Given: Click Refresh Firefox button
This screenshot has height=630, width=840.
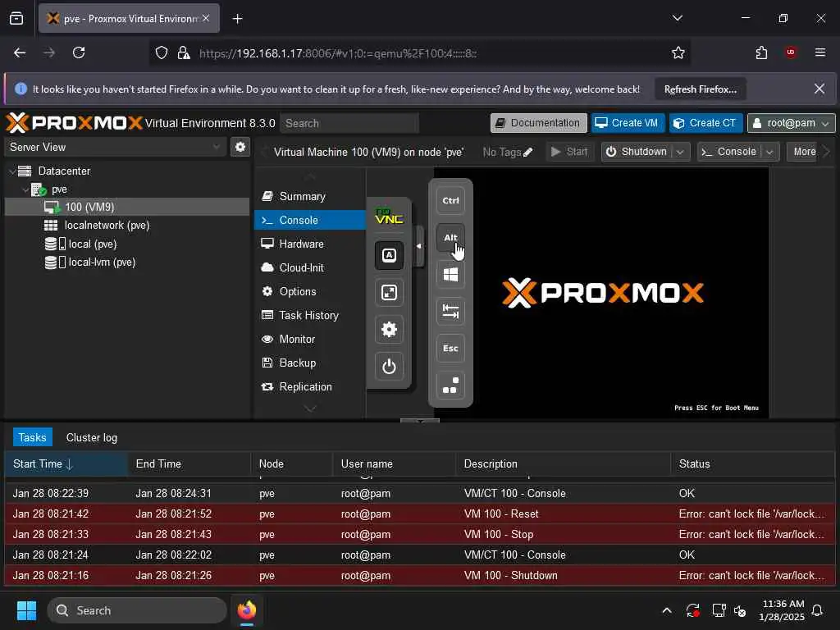Looking at the screenshot, I should (x=701, y=89).
